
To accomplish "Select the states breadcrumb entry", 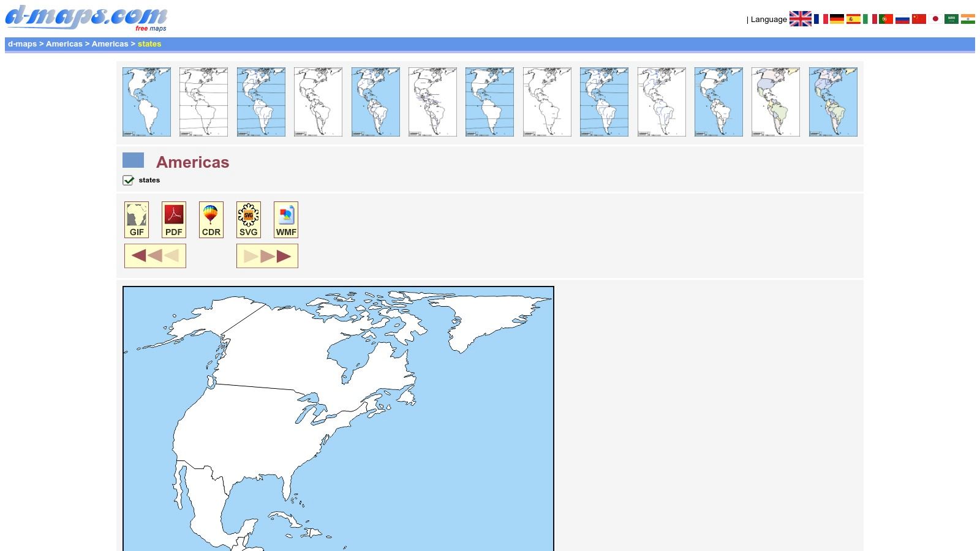I will tap(149, 43).
